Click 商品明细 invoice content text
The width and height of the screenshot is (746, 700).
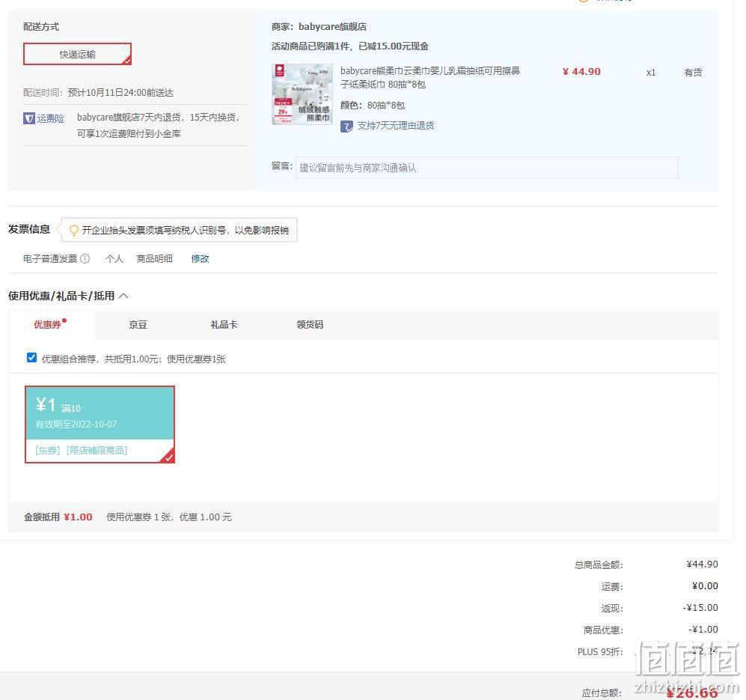[x=154, y=258]
